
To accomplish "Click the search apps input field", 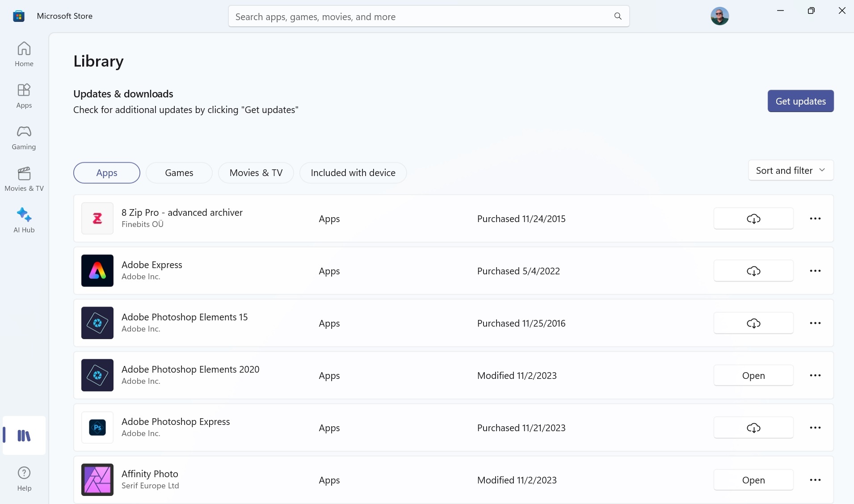I will [420, 17].
